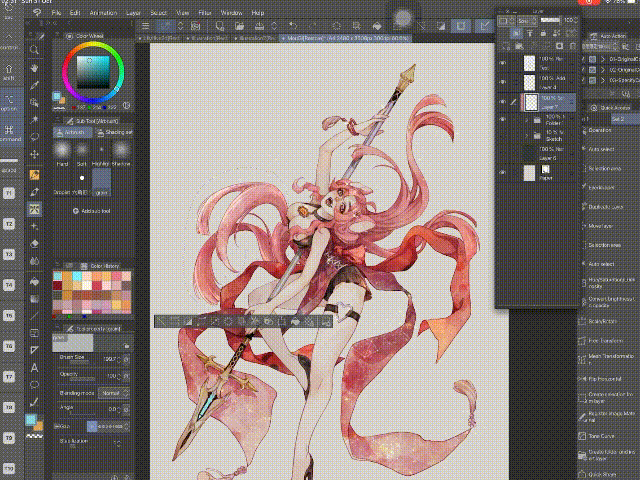
Task: Click the Open file folder icon
Action: 239,26
